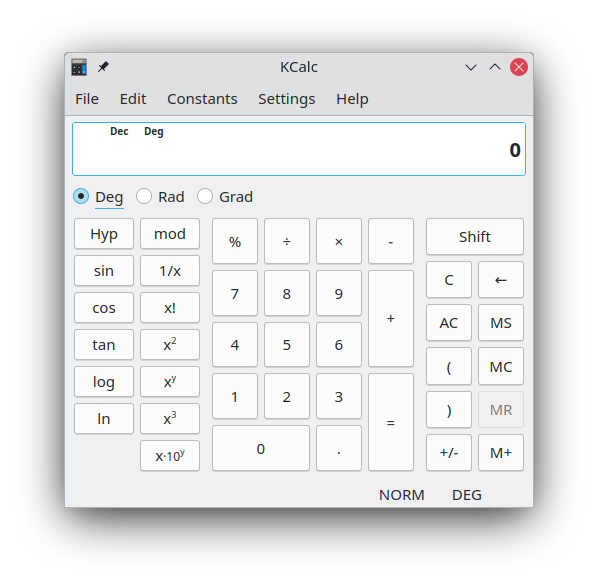Viewport: 598px width, 584px height.
Task: Click the x to power y button
Action: tap(170, 382)
